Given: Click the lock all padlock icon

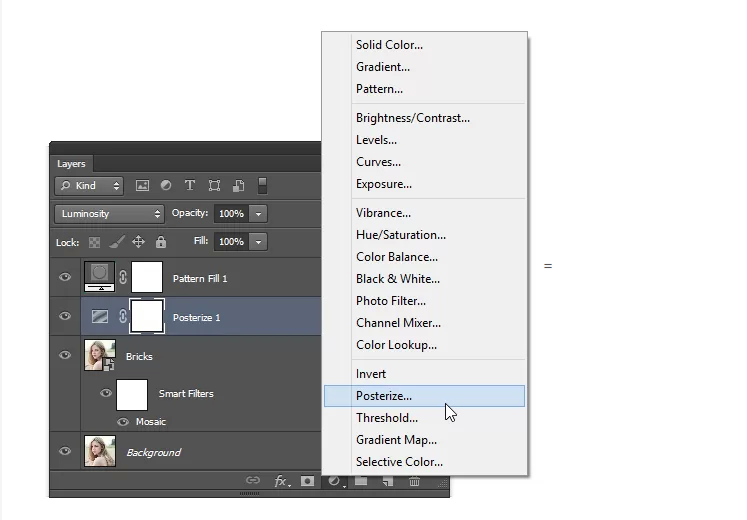Looking at the screenshot, I should click(x=160, y=242).
